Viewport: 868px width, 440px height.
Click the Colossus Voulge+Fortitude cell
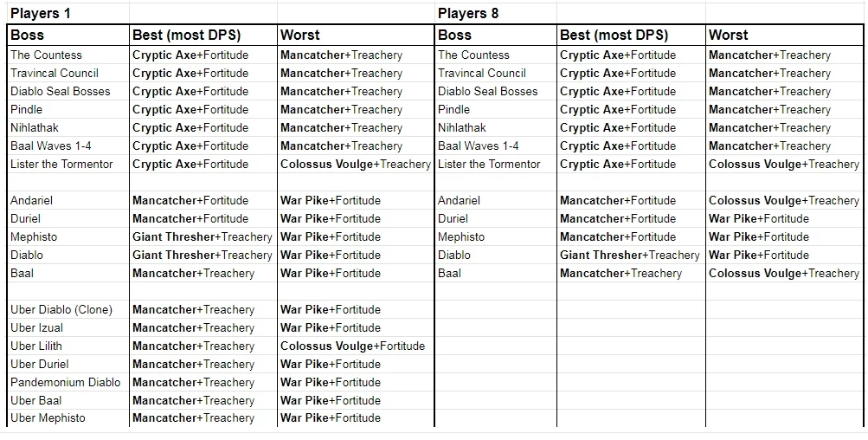pyautogui.click(x=352, y=346)
